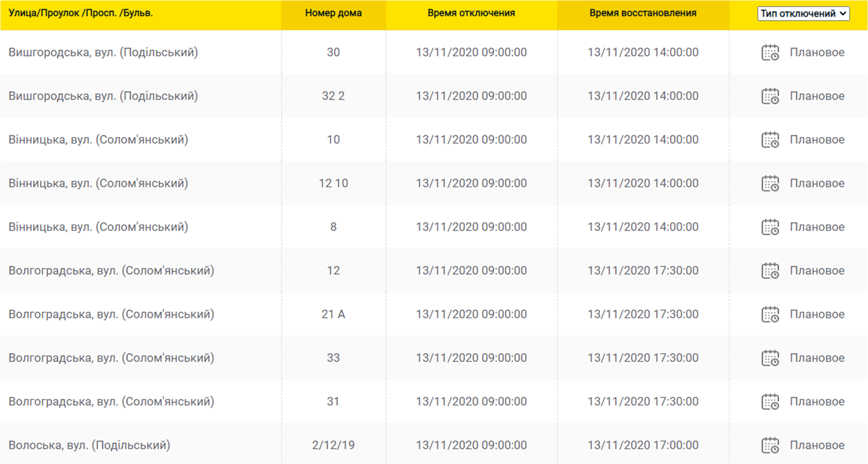The image size is (868, 464).
Task: Click the Улица/Проулок column header
Action: click(81, 13)
